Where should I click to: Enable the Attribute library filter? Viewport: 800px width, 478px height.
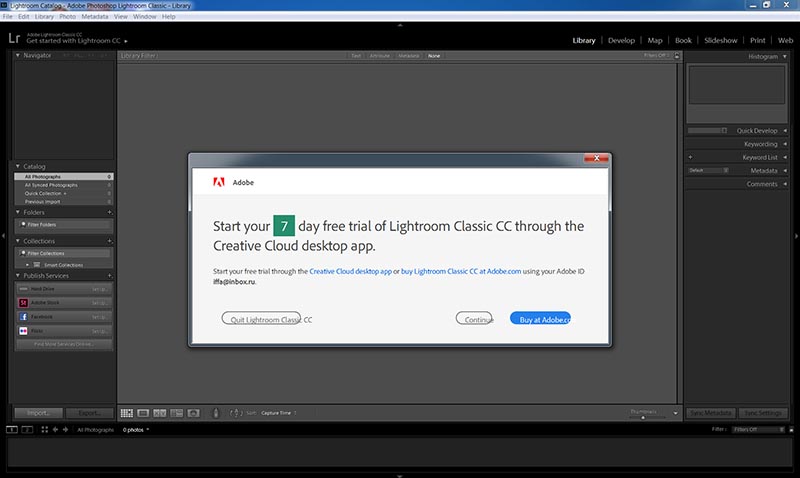[x=380, y=56]
